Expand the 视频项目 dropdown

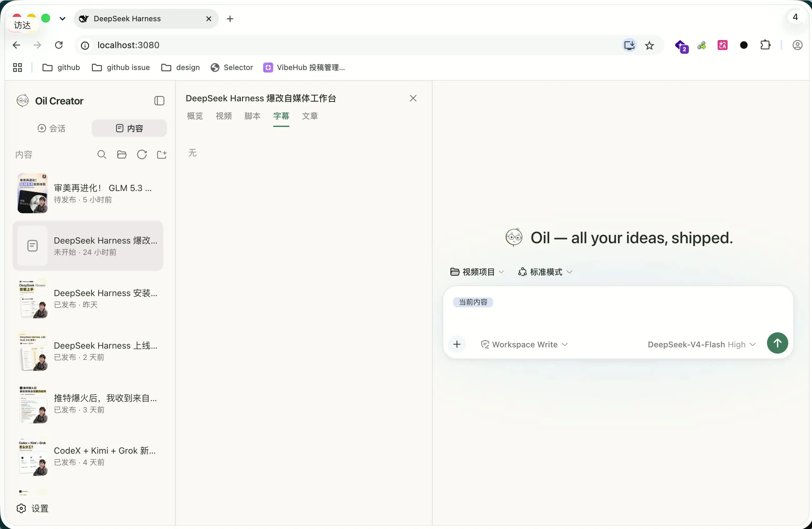(477, 272)
